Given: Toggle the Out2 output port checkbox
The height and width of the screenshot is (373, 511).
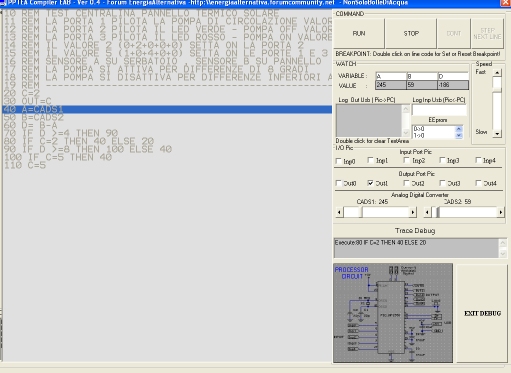Looking at the screenshot, I should (406, 183).
